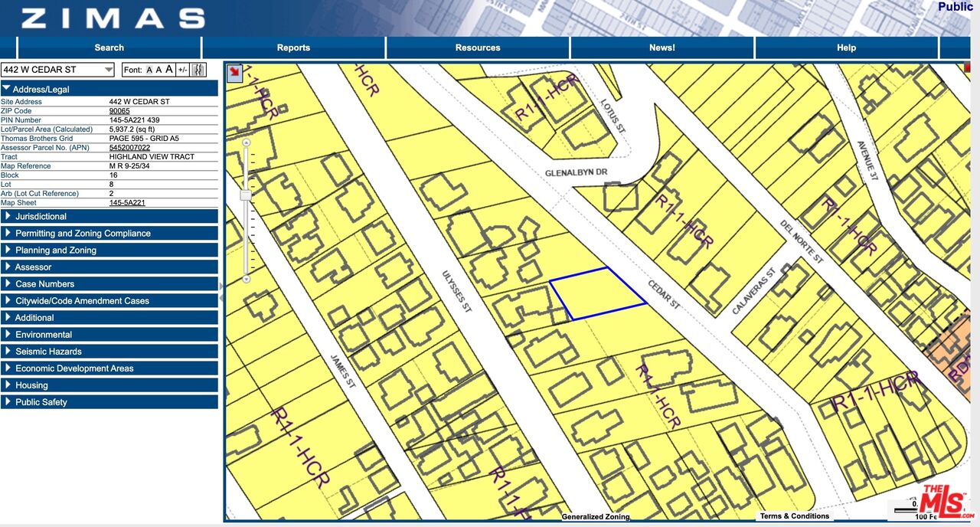This screenshot has width=980, height=527.
Task: Click the red arrow map toolbar icon
Action: (235, 72)
